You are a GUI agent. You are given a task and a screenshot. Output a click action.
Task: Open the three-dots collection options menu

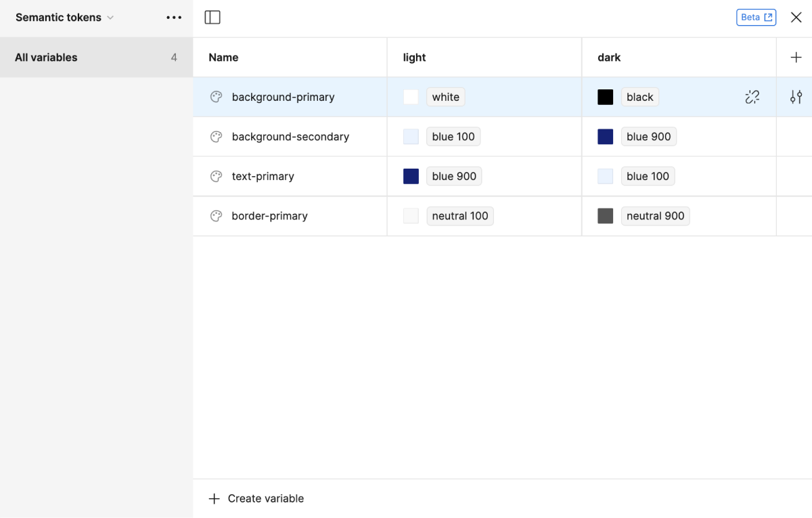(x=174, y=18)
